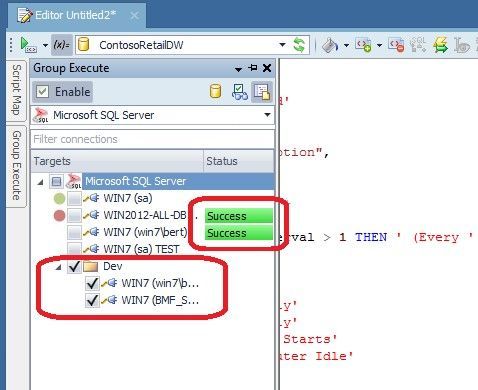Click the Success status bar for WIN2012-ALL-DB
Image resolution: width=478 pixels, height=390 pixels.
[239, 216]
